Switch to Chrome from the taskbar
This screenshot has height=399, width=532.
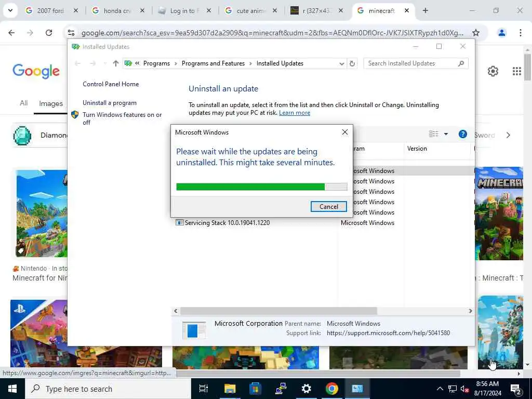(x=331, y=389)
